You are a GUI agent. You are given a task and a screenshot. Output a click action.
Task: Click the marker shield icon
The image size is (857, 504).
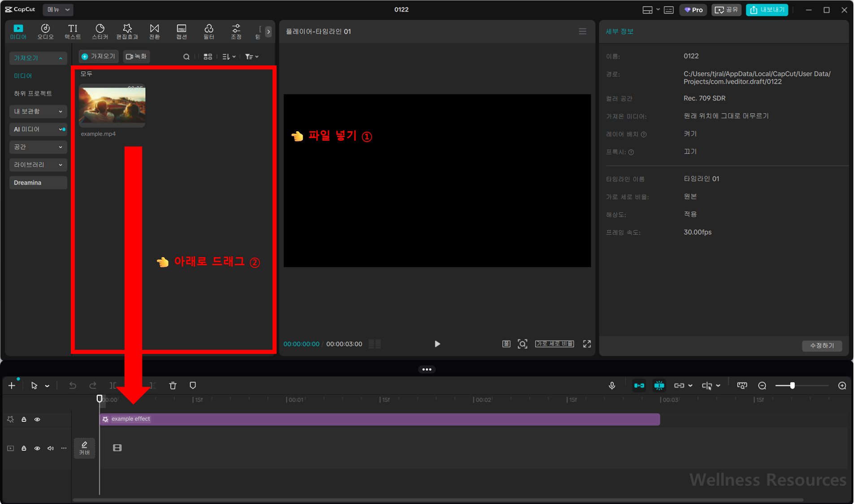[193, 385]
